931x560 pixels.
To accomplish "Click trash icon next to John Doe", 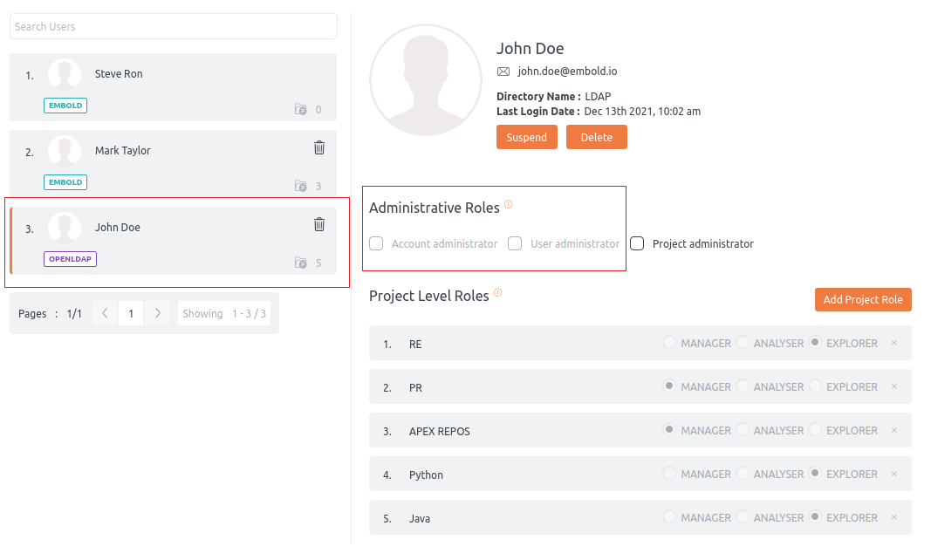I will coord(319,225).
